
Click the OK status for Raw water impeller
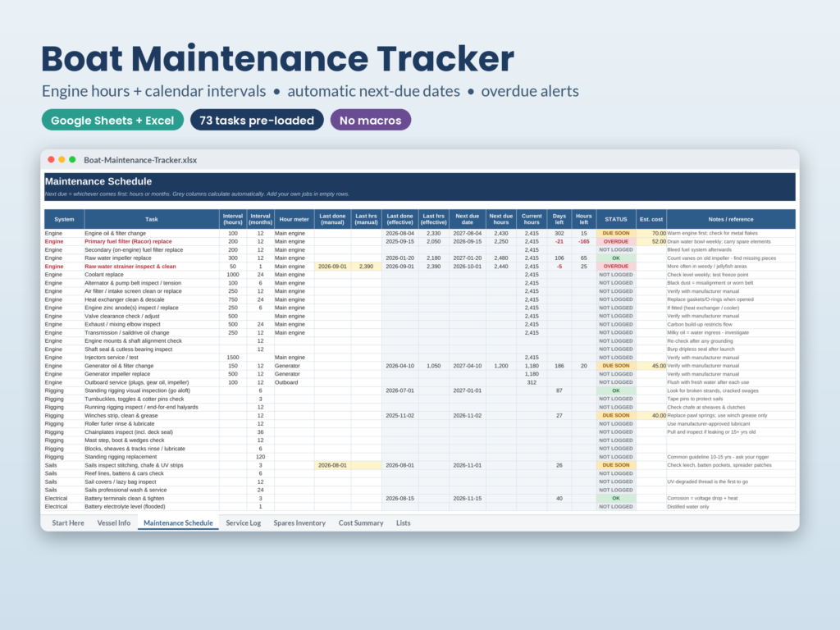pyautogui.click(x=616, y=258)
